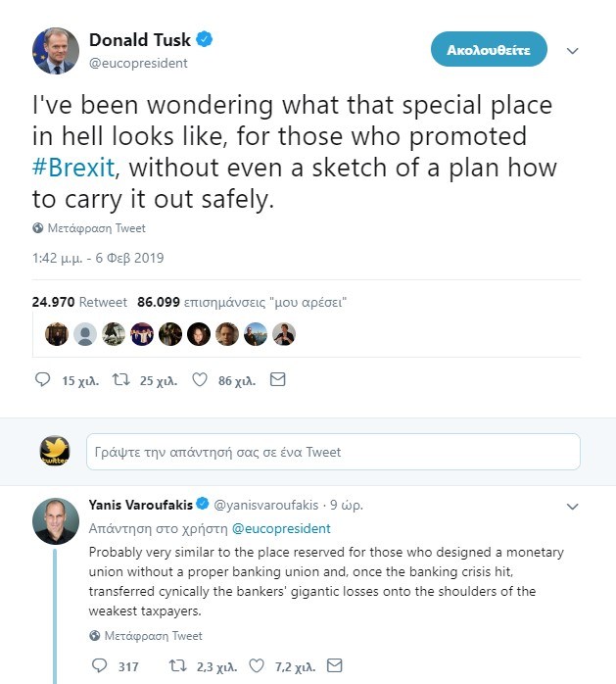Like Donald Tusk's tweet with heart icon

point(200,380)
